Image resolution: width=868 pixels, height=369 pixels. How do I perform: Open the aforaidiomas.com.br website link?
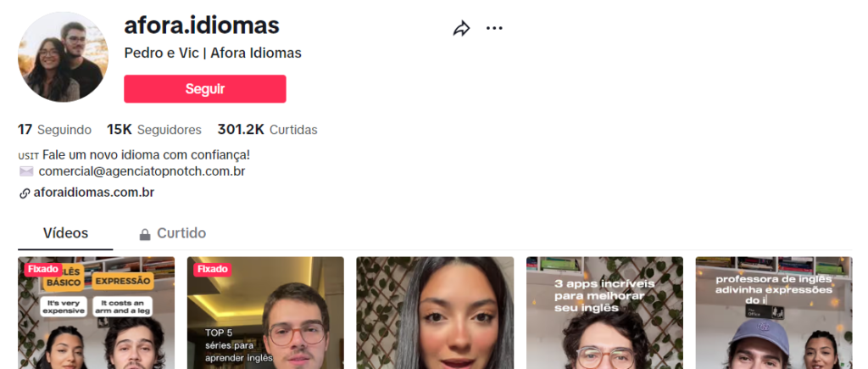coord(93,193)
